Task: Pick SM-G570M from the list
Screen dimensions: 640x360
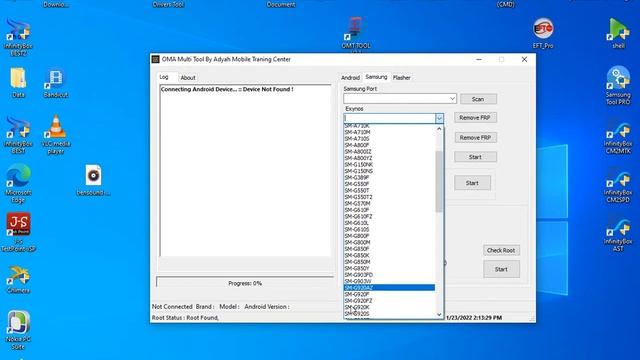Action: click(x=389, y=203)
